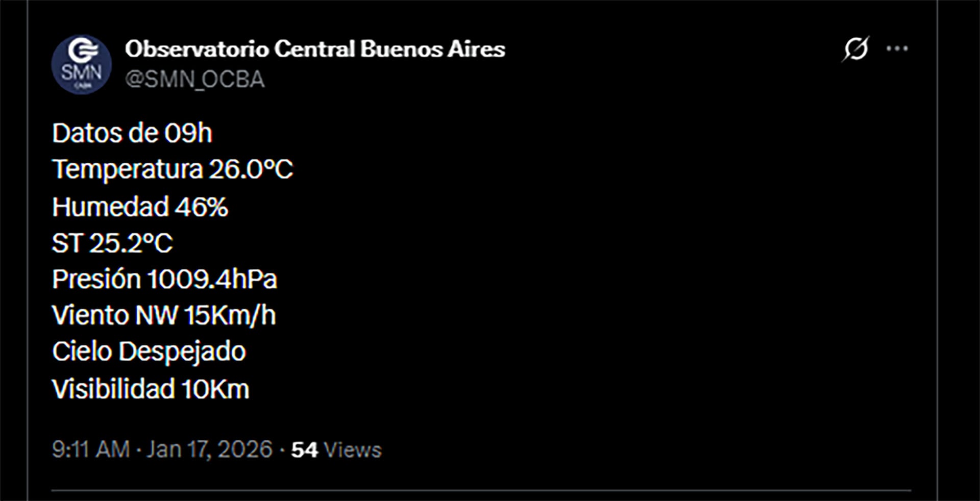The height and width of the screenshot is (501, 980).
Task: Open the @SMN_OCBA profile handle
Action: (195, 79)
